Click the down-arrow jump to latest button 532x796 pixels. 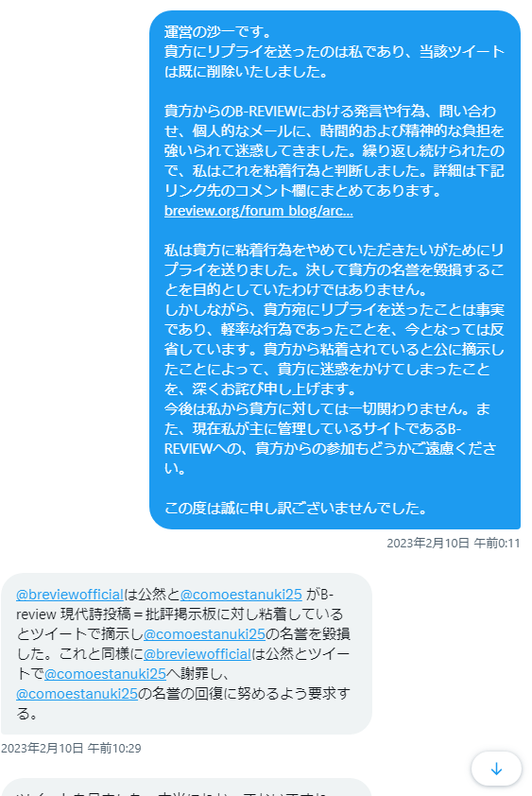coord(496,769)
